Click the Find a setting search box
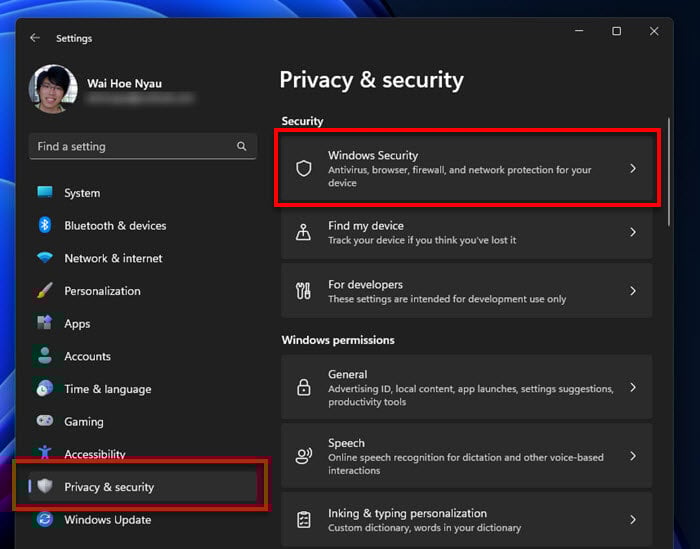This screenshot has width=700, height=549. (143, 146)
